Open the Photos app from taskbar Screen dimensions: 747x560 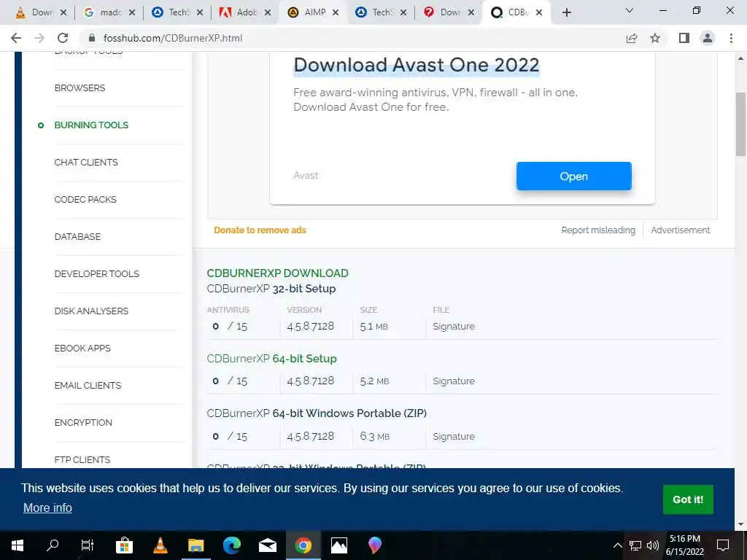(338, 545)
